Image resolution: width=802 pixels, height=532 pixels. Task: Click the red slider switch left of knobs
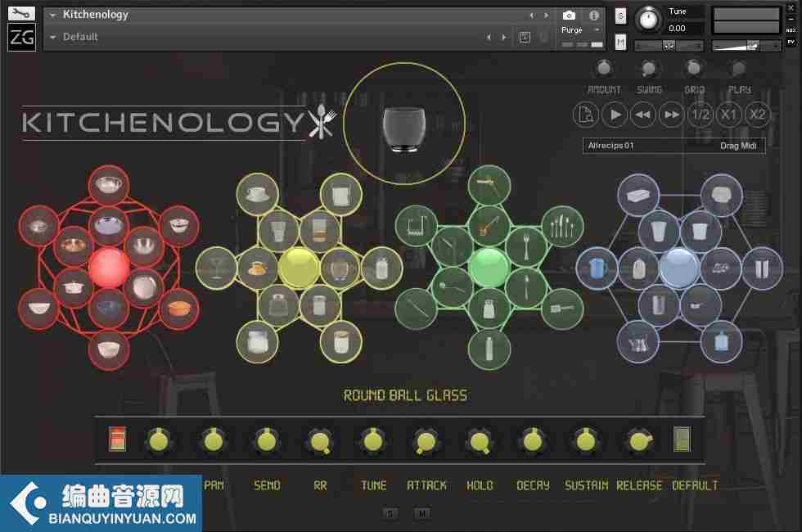click(x=118, y=440)
